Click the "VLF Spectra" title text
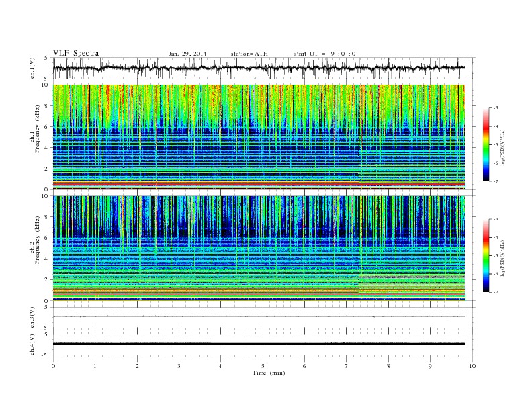The width and height of the screenshot is (532, 411). click(x=76, y=53)
